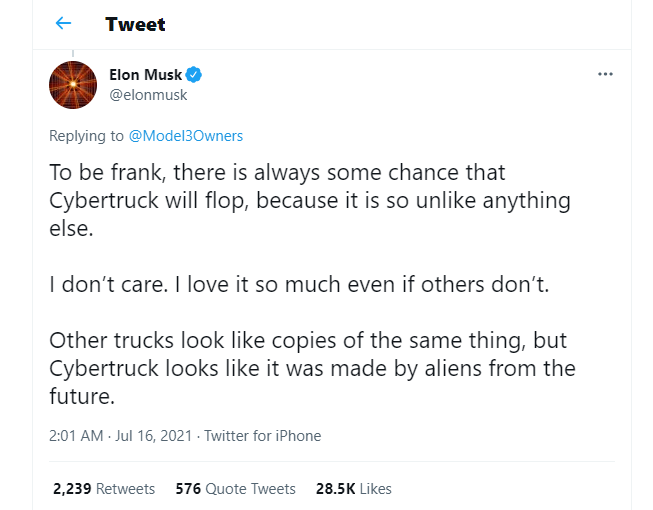Open the Elon Musk display name link
Viewport: 653px width, 510px height.
coord(145,75)
